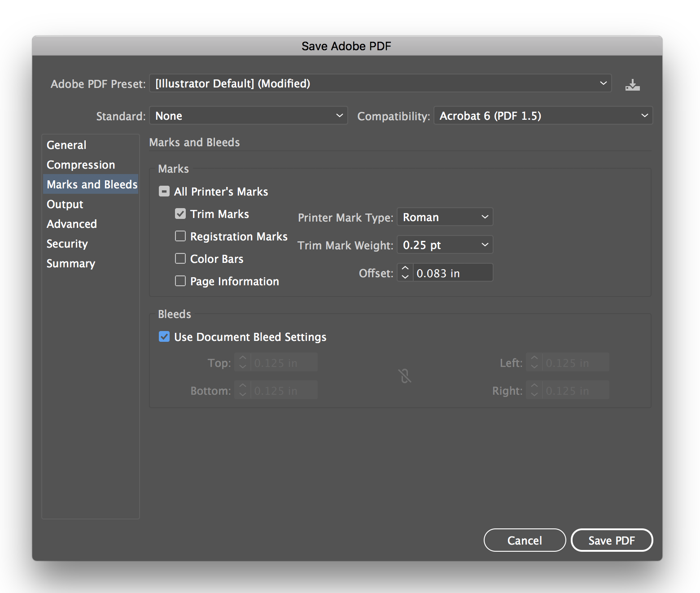Image resolution: width=700 pixels, height=593 pixels.
Task: Uncheck Use Document Bleed Settings
Action: [x=164, y=336]
